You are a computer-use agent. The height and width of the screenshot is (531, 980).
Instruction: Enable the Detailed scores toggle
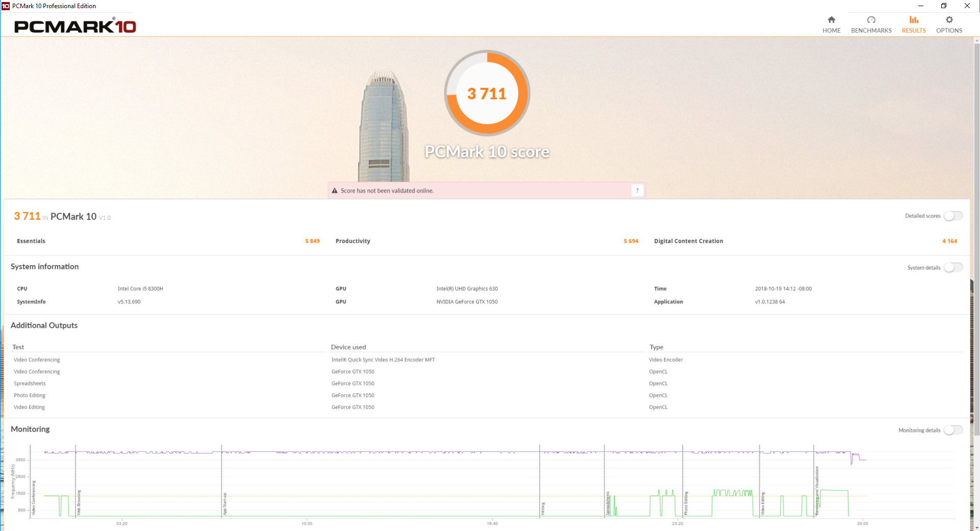pyautogui.click(x=953, y=216)
